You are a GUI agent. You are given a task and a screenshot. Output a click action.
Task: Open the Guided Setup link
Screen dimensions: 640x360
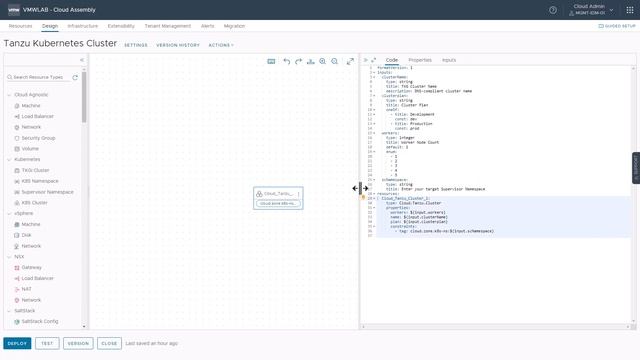[x=617, y=26]
